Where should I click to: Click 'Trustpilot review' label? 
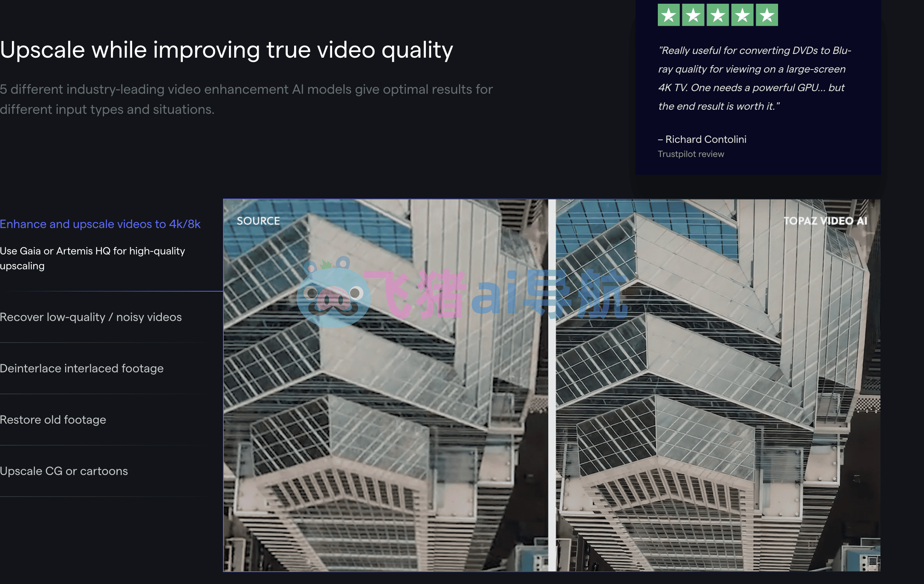coord(691,154)
